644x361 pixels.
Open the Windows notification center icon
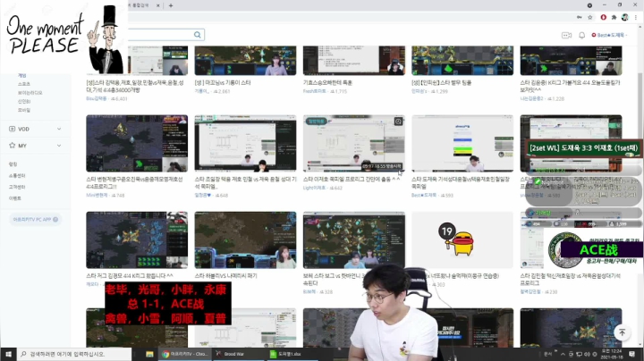631,354
